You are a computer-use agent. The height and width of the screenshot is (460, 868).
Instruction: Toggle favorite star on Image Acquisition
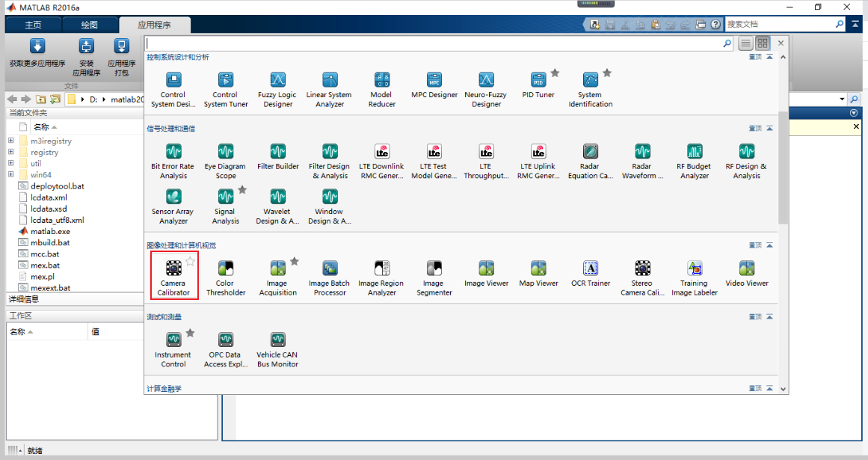[x=295, y=261]
